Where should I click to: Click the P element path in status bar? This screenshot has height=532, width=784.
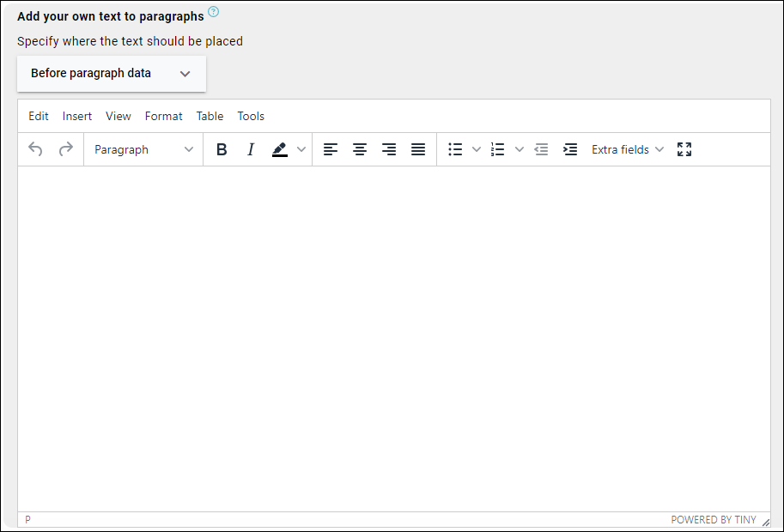pyautogui.click(x=27, y=519)
